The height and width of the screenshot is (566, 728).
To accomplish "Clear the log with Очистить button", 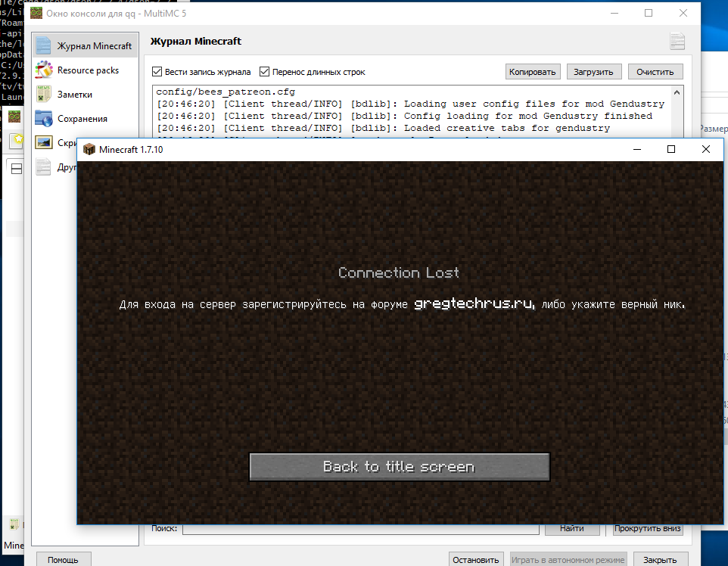I will [x=655, y=72].
